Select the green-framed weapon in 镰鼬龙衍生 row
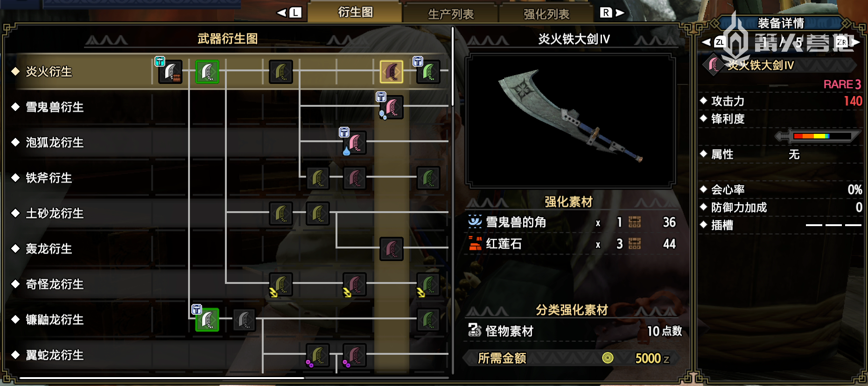Screen dimensions: 868x386 207,320
